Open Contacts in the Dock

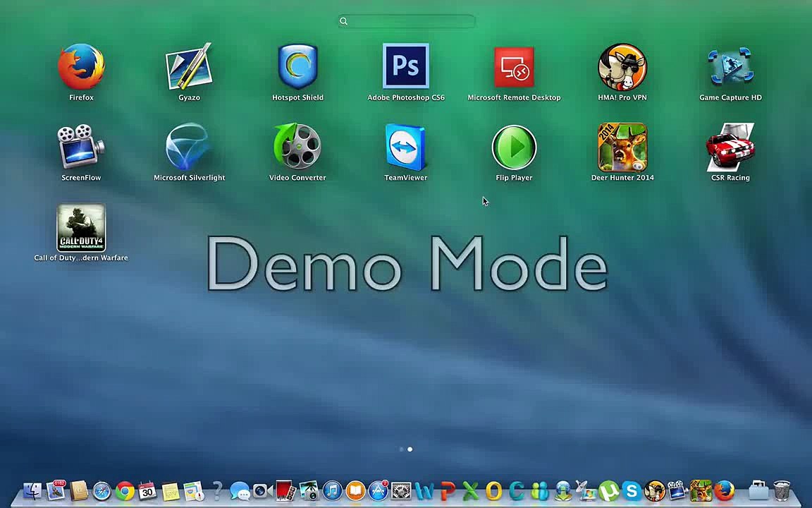click(x=79, y=491)
